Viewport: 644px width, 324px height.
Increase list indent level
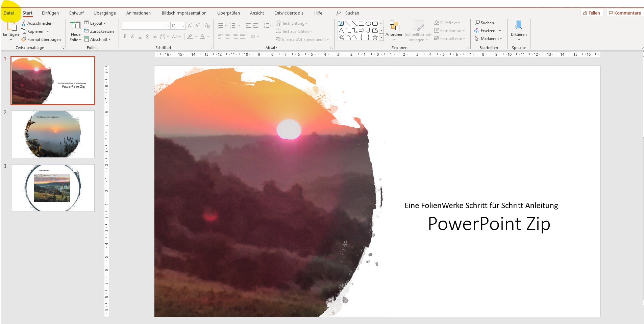click(x=256, y=26)
